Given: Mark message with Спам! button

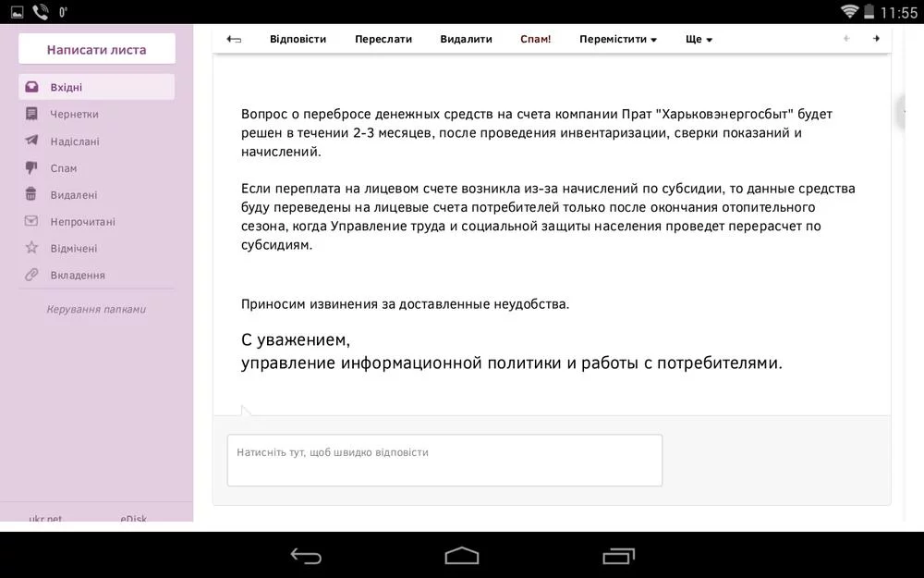Looking at the screenshot, I should click(x=536, y=39).
